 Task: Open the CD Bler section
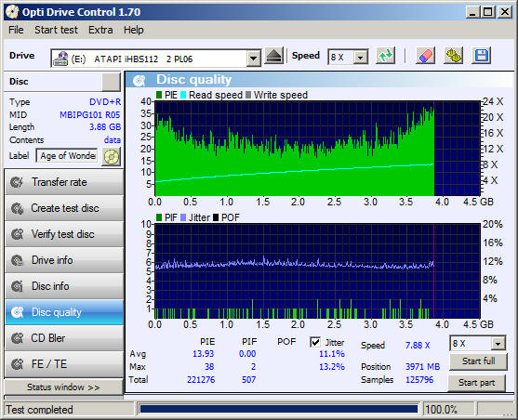pos(64,338)
